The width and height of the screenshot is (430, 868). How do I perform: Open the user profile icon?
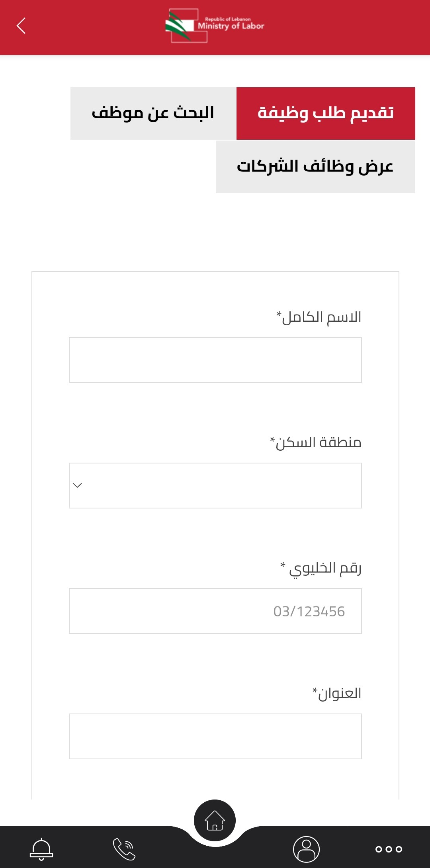306,849
